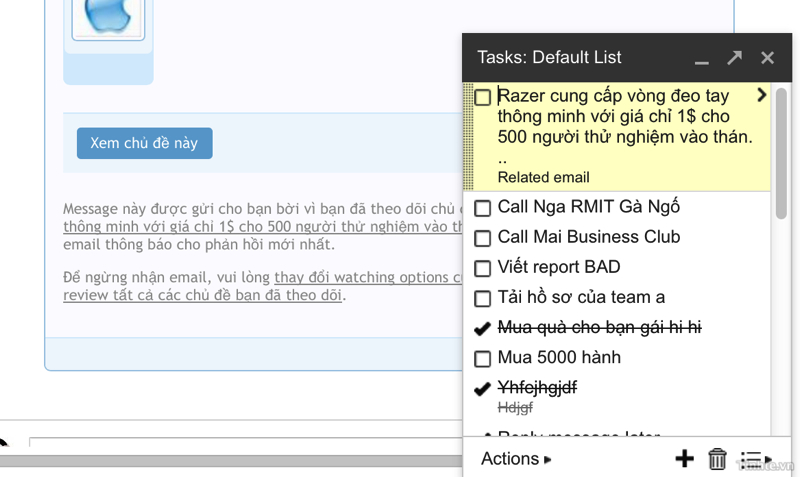This screenshot has width=800, height=477.
Task: Click the dotted drag handle of Razer task
Action: click(x=468, y=137)
